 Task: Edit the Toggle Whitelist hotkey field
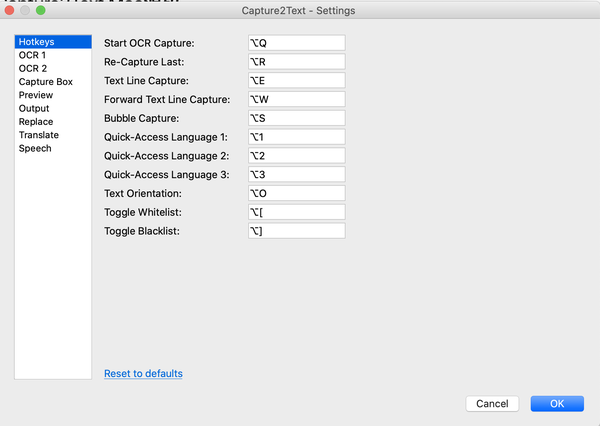tap(296, 212)
